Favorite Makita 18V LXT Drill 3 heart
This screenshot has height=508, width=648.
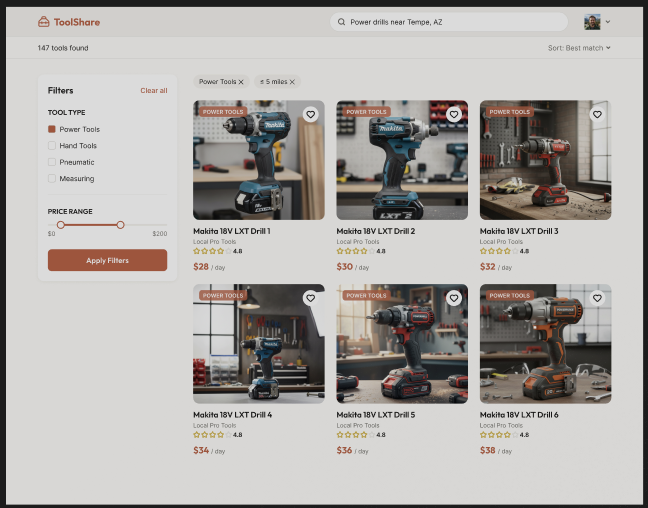click(x=597, y=114)
